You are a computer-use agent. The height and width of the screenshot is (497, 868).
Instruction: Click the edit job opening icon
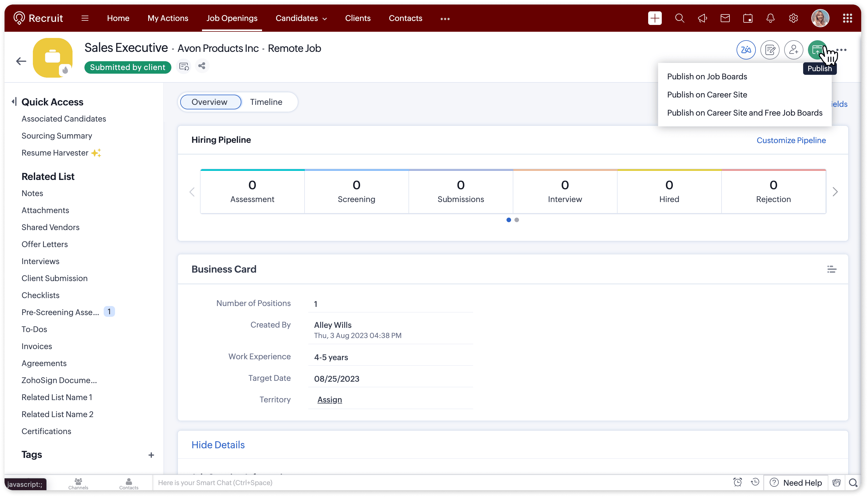pyautogui.click(x=770, y=50)
